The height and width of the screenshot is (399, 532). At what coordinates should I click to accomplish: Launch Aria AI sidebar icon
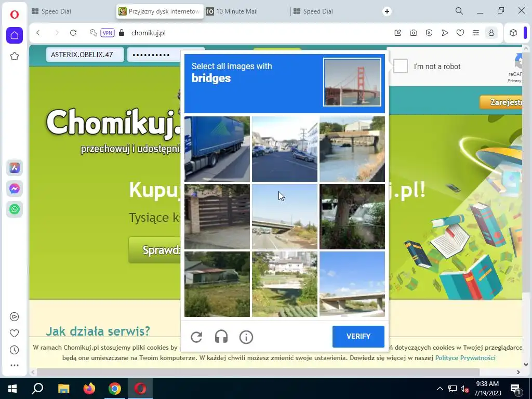[x=15, y=168]
